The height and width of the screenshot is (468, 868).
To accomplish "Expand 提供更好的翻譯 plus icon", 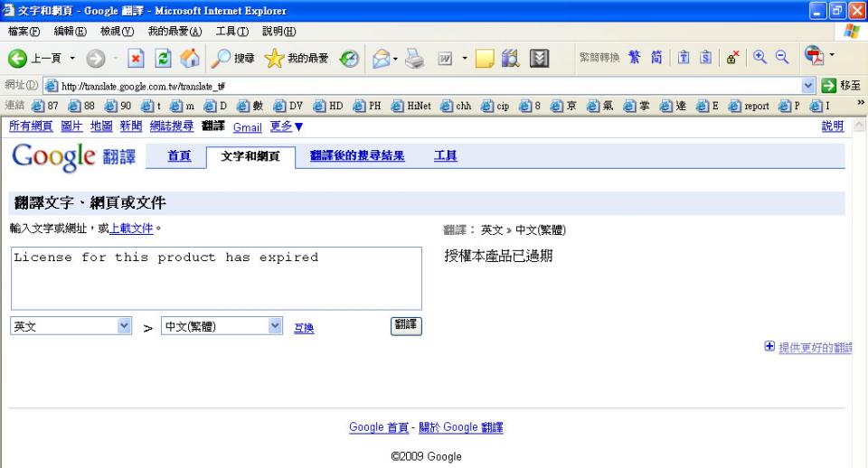I will click(769, 346).
